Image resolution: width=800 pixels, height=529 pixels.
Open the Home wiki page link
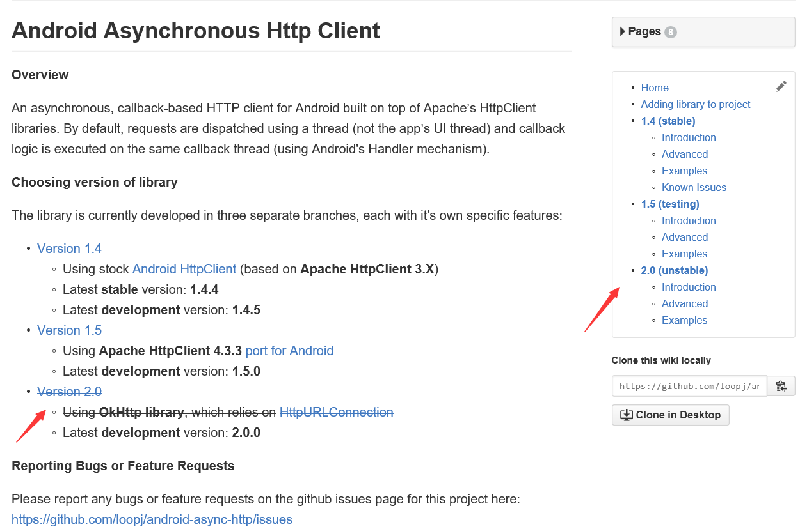655,88
